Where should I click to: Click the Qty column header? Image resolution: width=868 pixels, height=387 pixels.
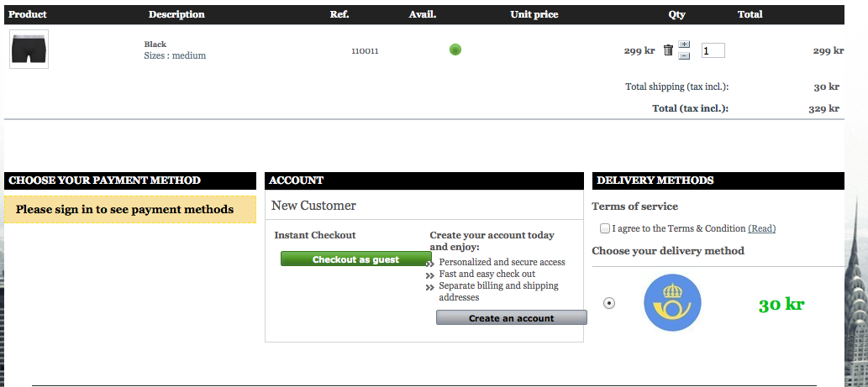[x=676, y=14]
